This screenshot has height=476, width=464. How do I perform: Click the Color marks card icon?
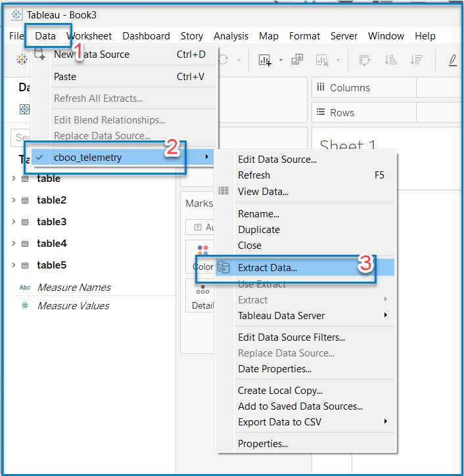[202, 250]
